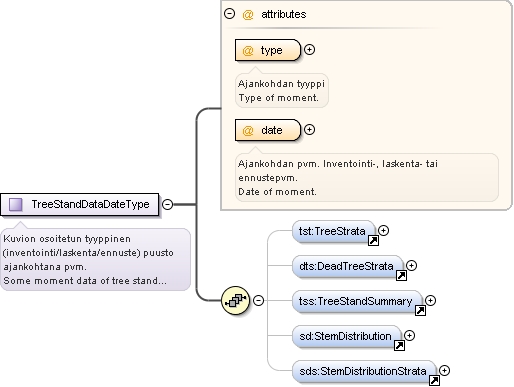Collapse the sequence compositor children
The image size is (514, 387).
258,300
